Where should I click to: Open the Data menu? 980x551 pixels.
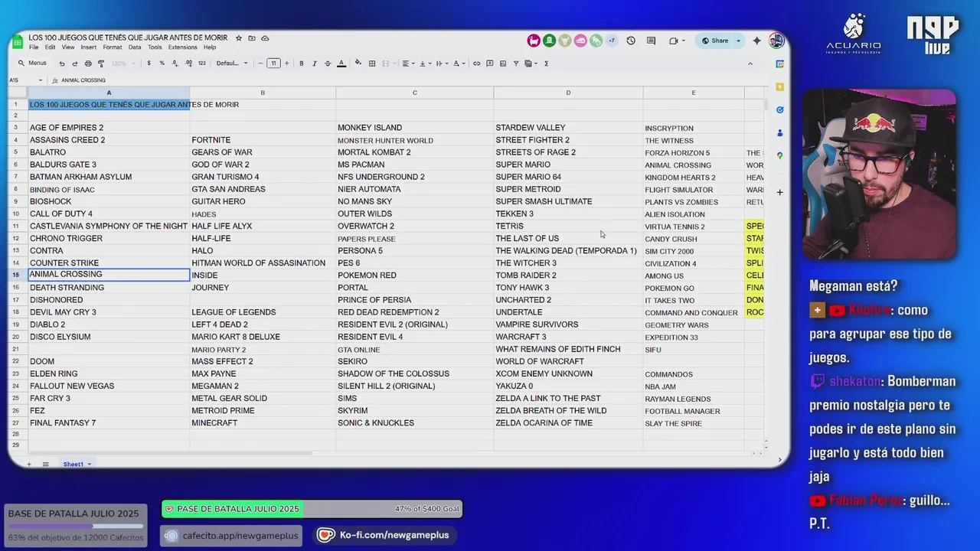click(135, 47)
